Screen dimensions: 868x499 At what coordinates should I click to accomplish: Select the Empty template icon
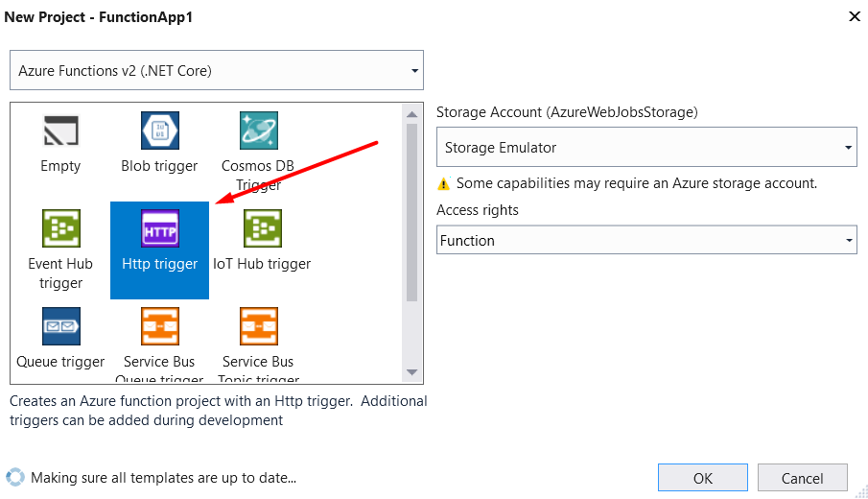[x=60, y=131]
